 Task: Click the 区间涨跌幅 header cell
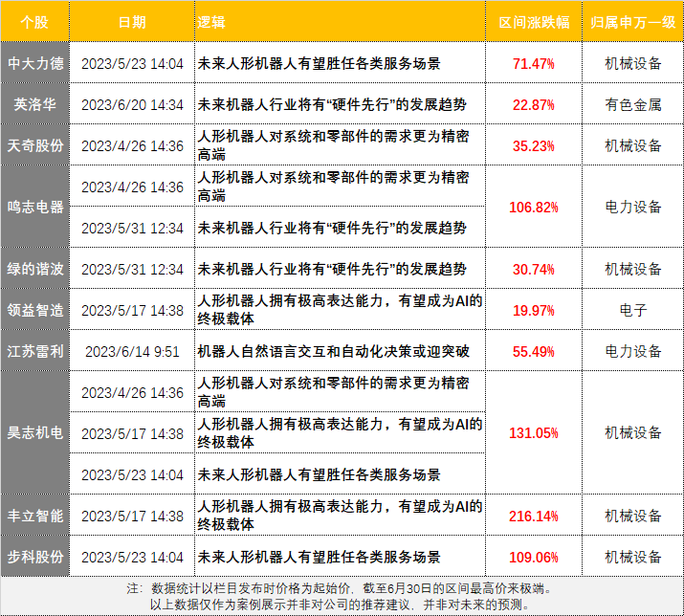click(x=534, y=21)
